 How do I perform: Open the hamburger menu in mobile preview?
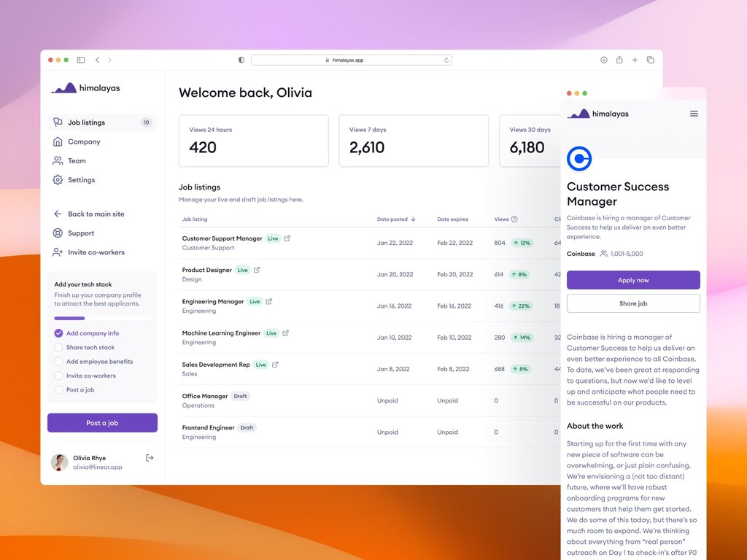click(694, 114)
